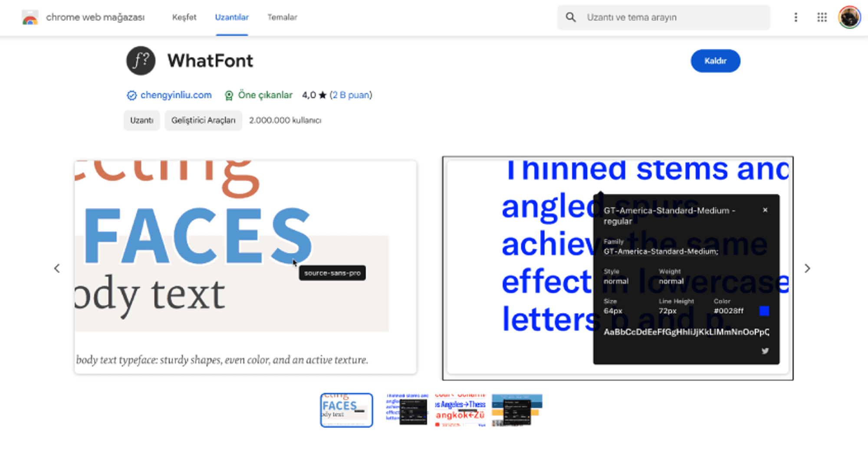Select the Uzantılar tab
The height and width of the screenshot is (450, 868).
[x=232, y=17]
